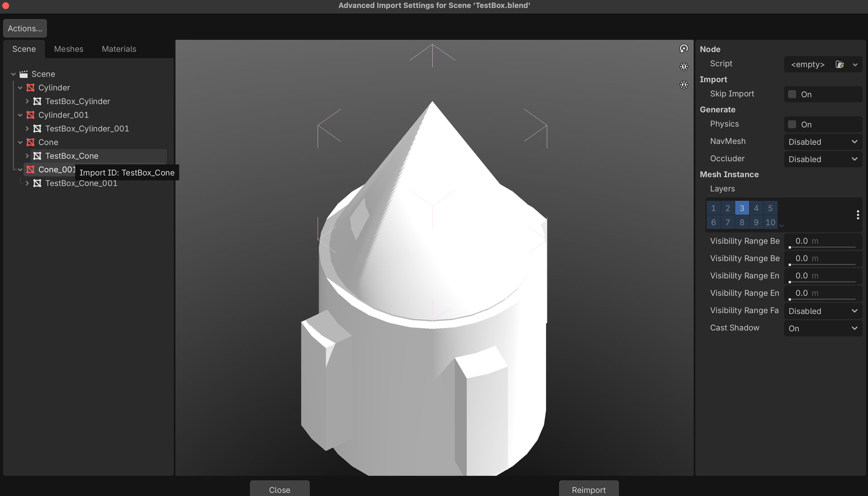
Task: Click the TestBox_Cylinder_001 mesh instance icon
Action: tap(38, 129)
